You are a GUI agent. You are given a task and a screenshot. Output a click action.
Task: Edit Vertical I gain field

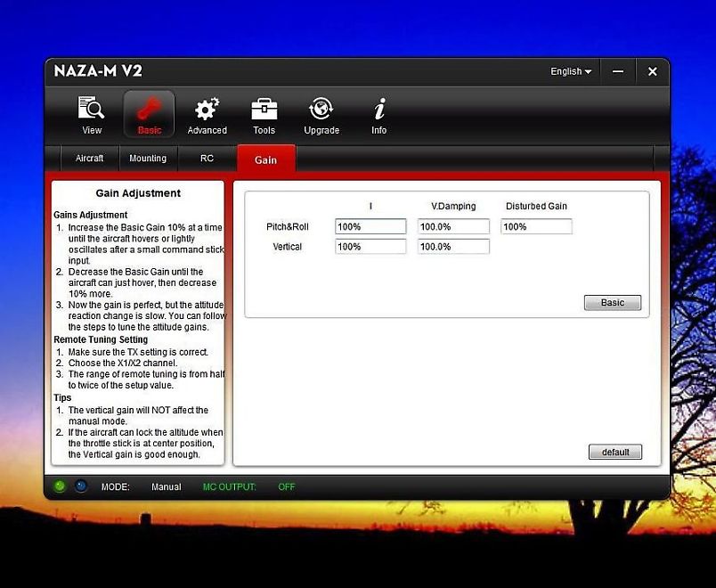370,247
